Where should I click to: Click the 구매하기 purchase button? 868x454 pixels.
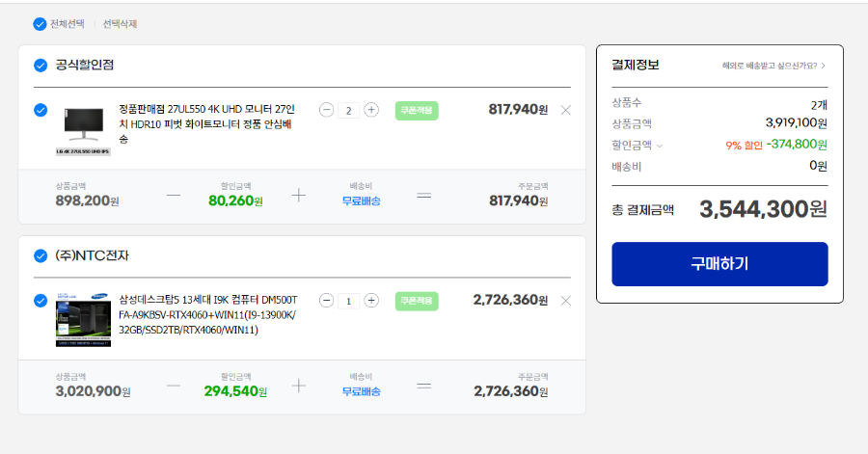tap(719, 264)
